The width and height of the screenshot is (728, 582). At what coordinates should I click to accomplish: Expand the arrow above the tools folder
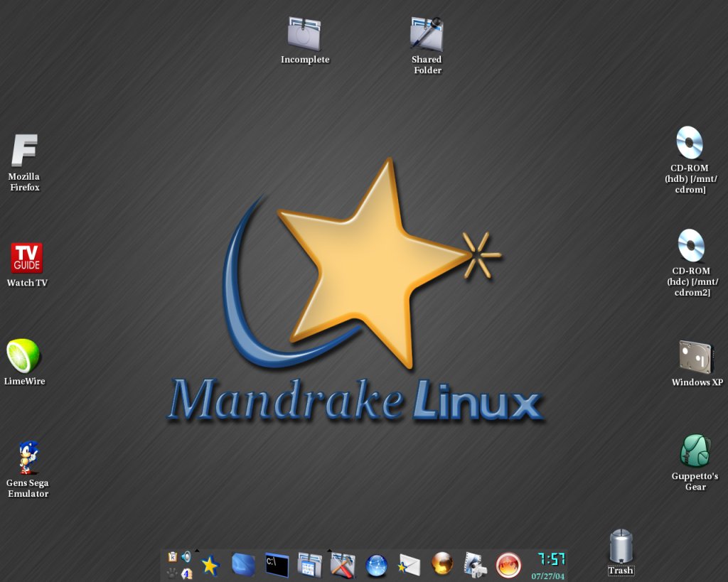tap(329, 551)
